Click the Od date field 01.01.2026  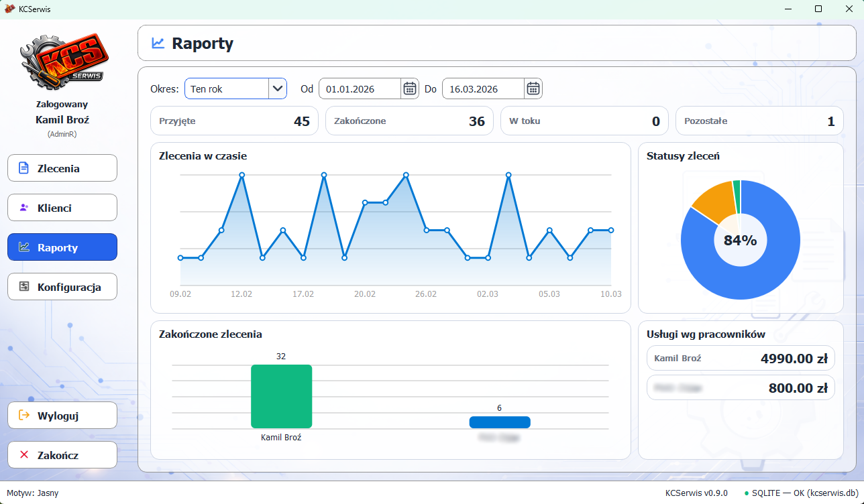[x=360, y=88]
